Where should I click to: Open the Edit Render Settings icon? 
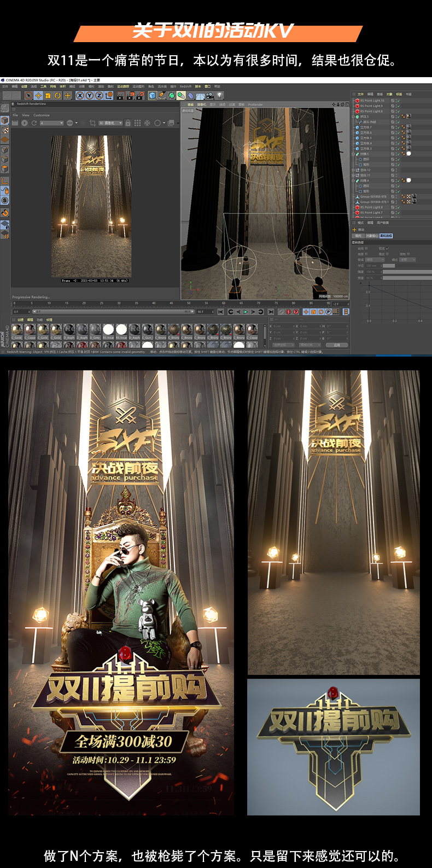click(140, 95)
